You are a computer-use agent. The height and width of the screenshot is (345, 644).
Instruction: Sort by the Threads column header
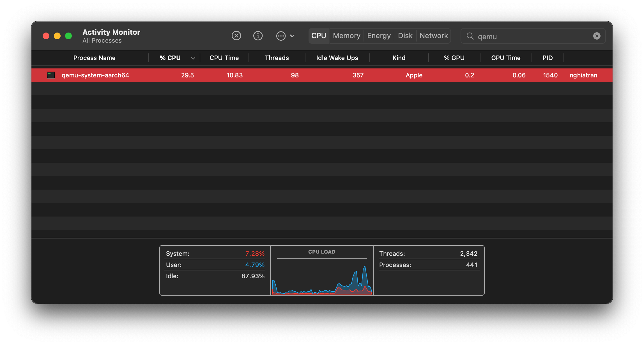[x=277, y=58]
